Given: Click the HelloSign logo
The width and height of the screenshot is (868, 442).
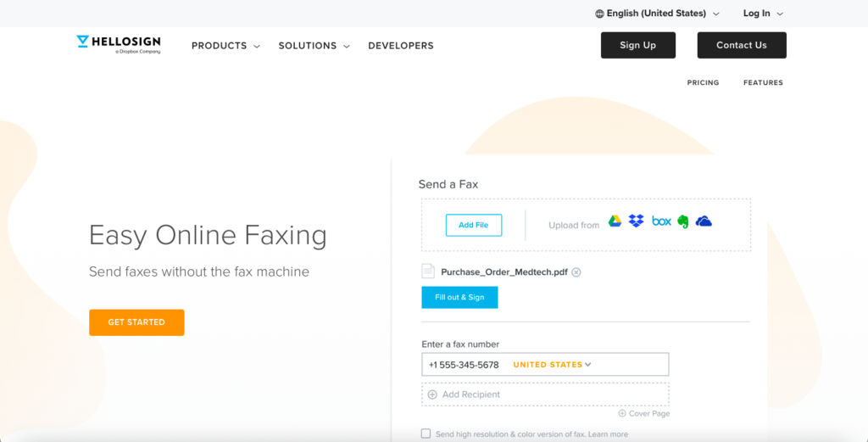Looking at the screenshot, I should (119, 44).
